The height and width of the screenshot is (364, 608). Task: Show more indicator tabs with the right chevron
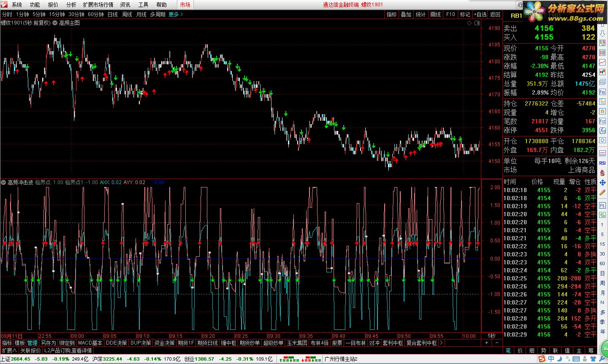click(442, 343)
